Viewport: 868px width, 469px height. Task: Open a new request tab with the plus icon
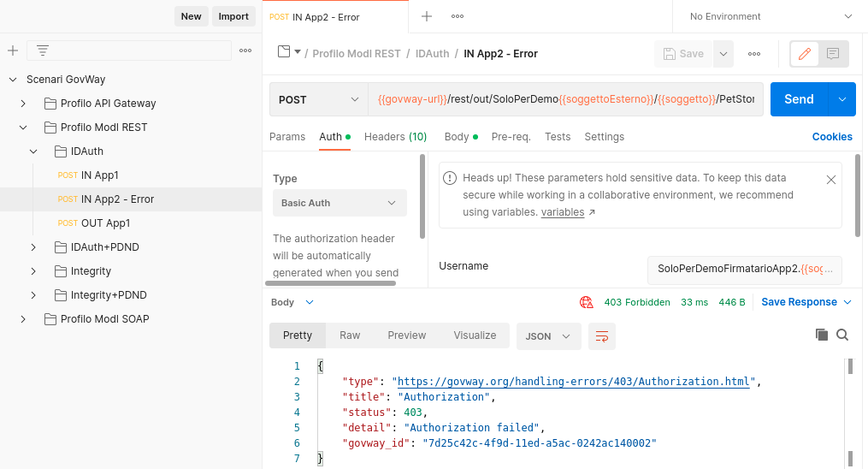coord(426,16)
